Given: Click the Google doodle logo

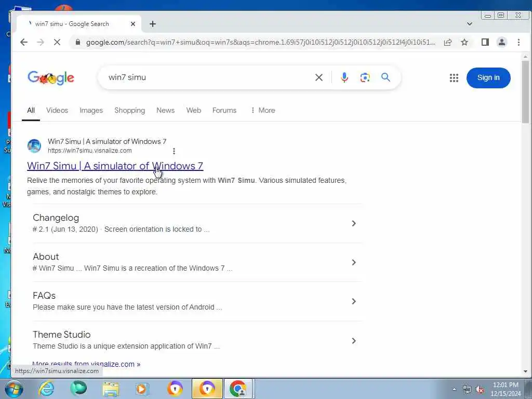Looking at the screenshot, I should pos(51,78).
